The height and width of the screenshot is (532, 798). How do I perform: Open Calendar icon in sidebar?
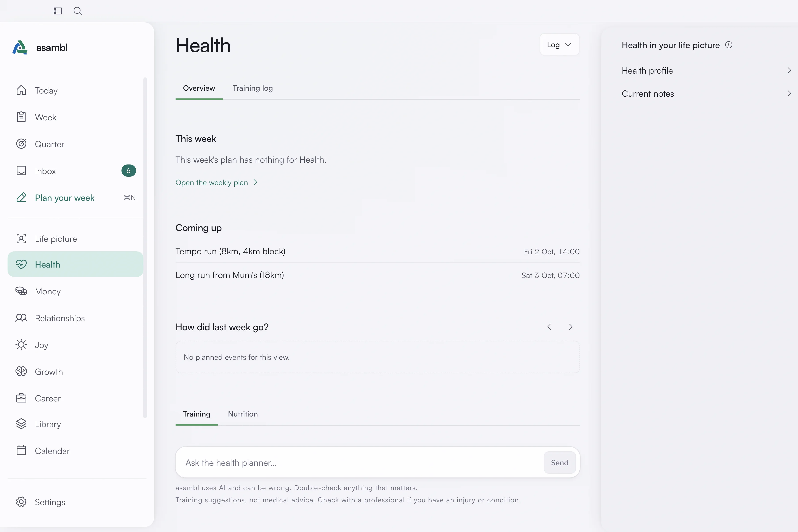point(21,451)
